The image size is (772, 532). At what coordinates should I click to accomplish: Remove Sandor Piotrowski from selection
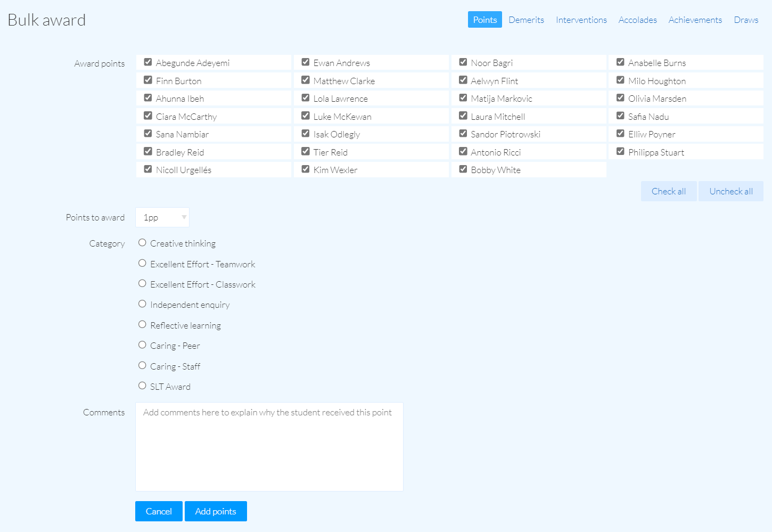463,134
